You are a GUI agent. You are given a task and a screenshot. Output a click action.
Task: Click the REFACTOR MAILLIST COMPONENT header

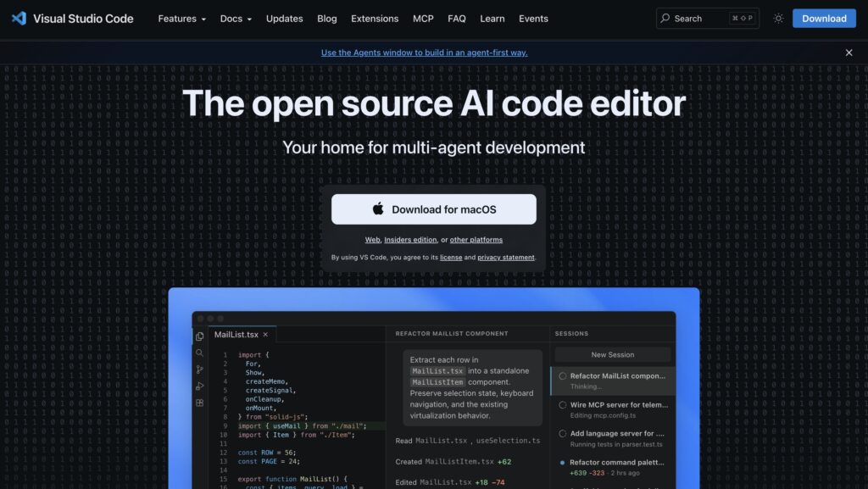[x=452, y=334]
